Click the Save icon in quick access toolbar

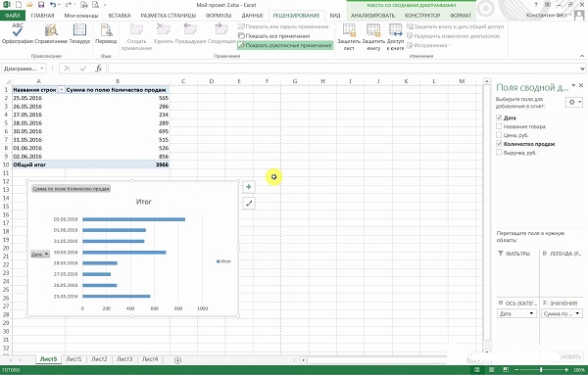coord(41,5)
